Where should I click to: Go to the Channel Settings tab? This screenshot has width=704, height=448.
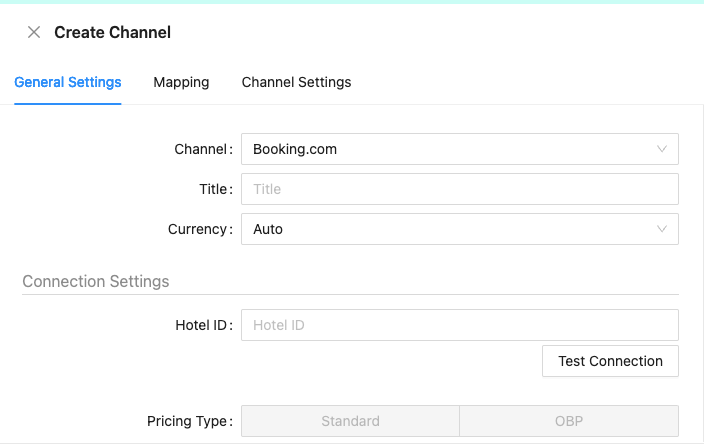tap(296, 82)
